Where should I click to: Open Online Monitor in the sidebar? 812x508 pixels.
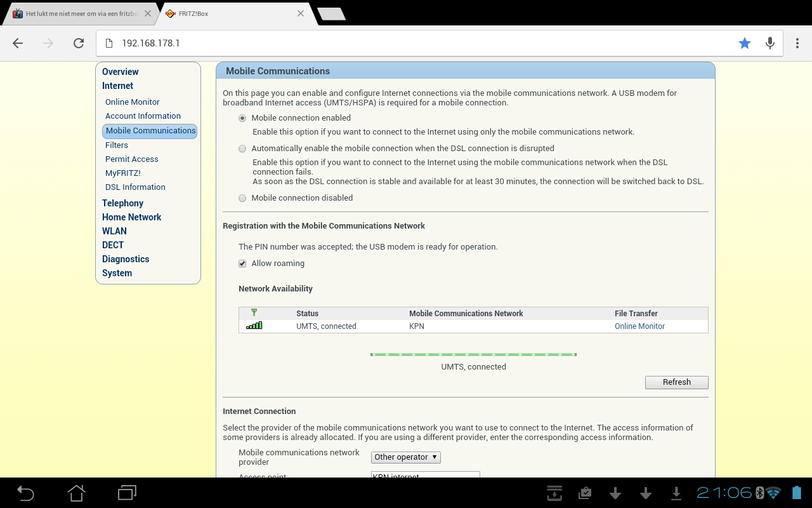pos(133,102)
